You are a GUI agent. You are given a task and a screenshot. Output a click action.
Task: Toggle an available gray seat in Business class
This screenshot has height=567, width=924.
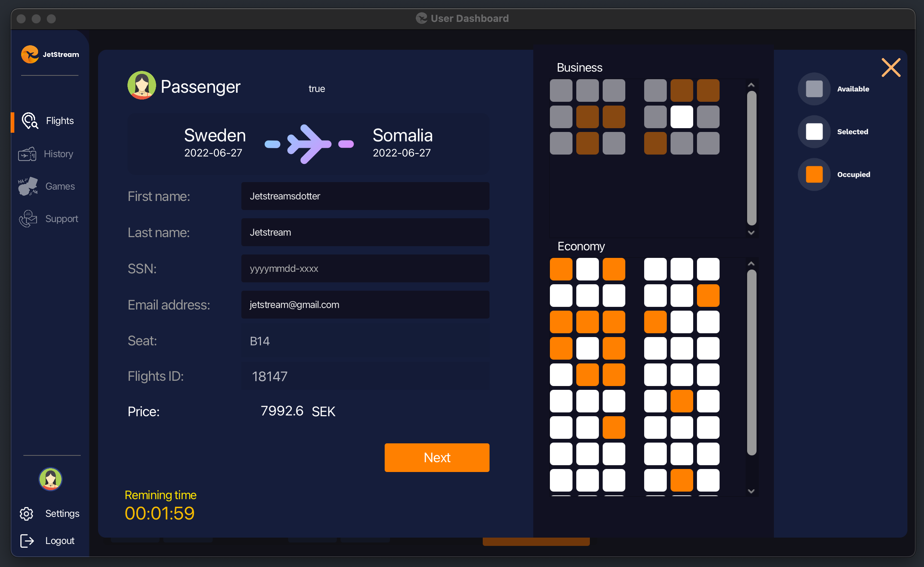(561, 90)
